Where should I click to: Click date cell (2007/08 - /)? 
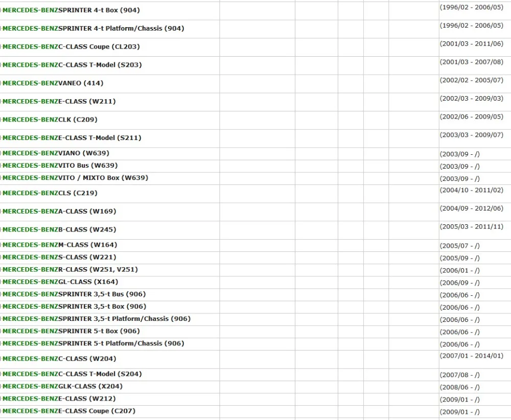tap(459, 376)
